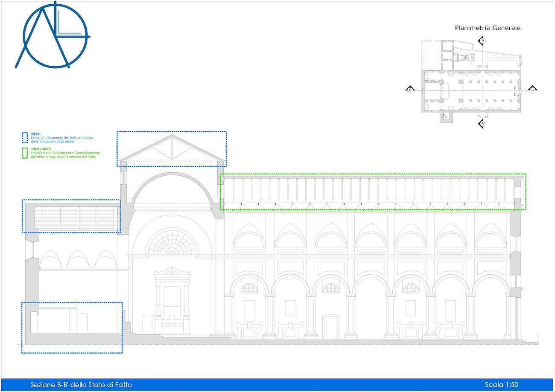
Task: Click the triangular roof truss pediment
Action: click(172, 148)
